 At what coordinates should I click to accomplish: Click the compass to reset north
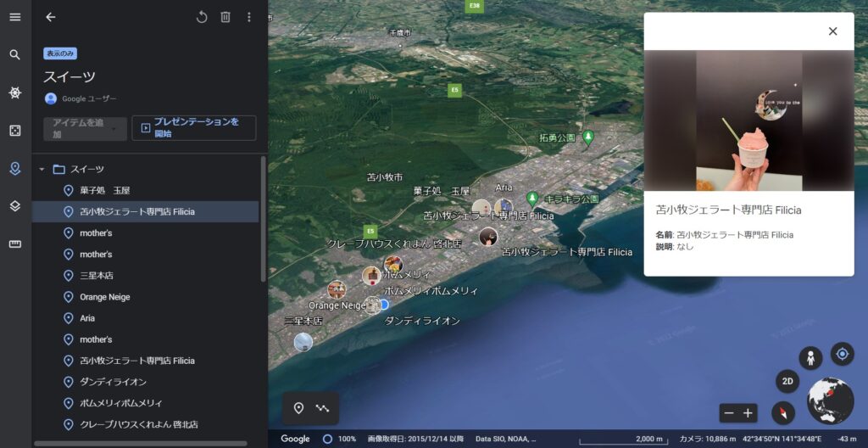click(783, 413)
